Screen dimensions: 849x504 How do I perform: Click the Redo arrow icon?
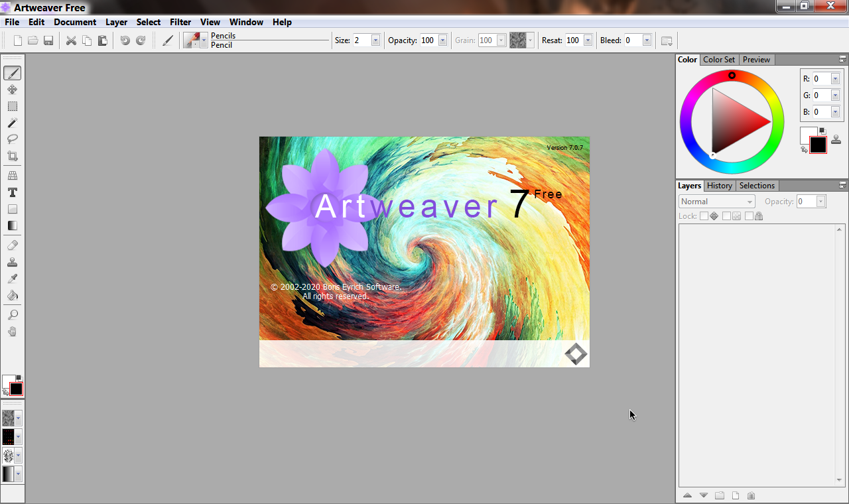click(x=141, y=40)
